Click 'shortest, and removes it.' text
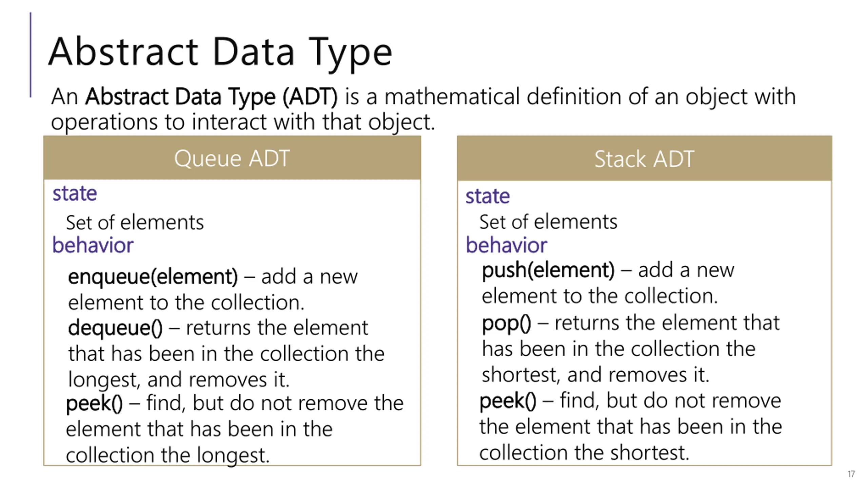This screenshot has width=868, height=488. click(596, 375)
